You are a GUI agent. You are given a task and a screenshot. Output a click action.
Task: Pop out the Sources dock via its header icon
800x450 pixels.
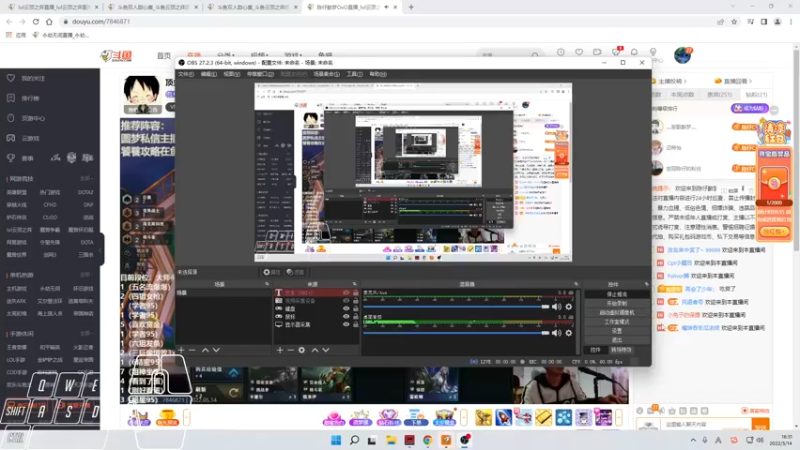coord(355,284)
